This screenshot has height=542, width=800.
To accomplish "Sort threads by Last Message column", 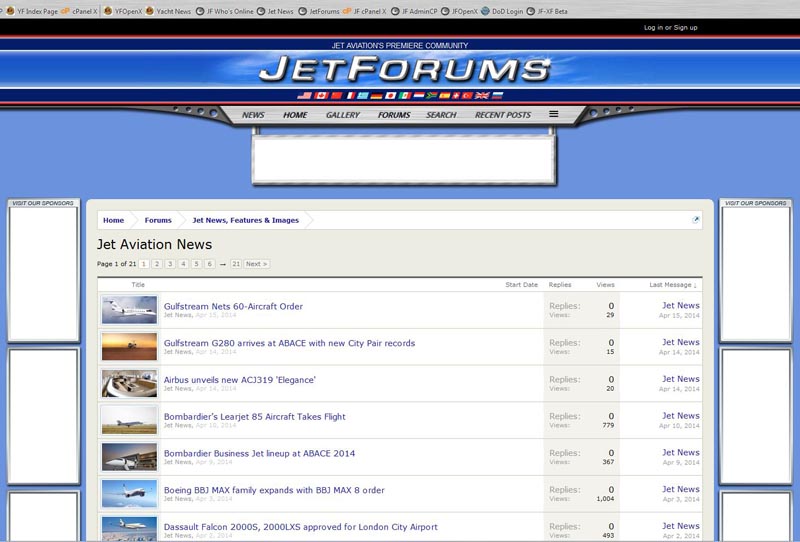I will coord(672,285).
